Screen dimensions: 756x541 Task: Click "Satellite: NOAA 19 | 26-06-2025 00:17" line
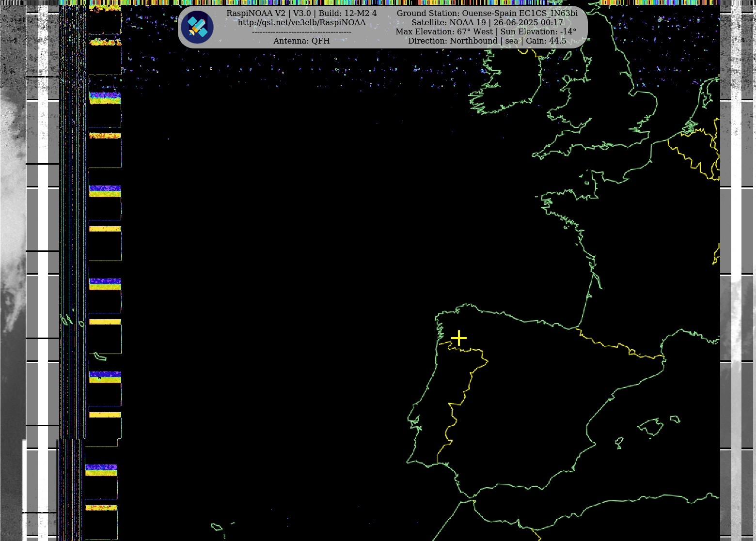pyautogui.click(x=487, y=23)
